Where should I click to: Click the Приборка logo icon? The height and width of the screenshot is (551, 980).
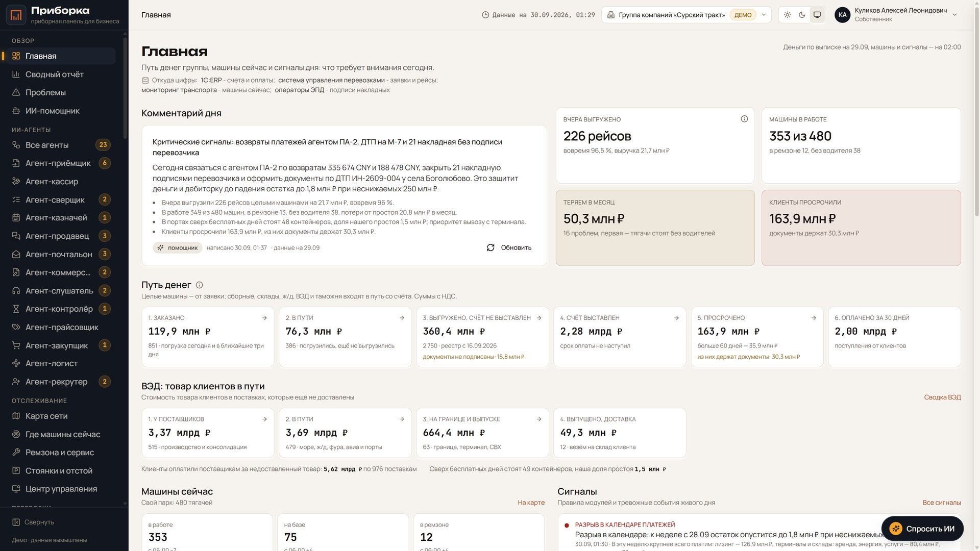(x=16, y=15)
